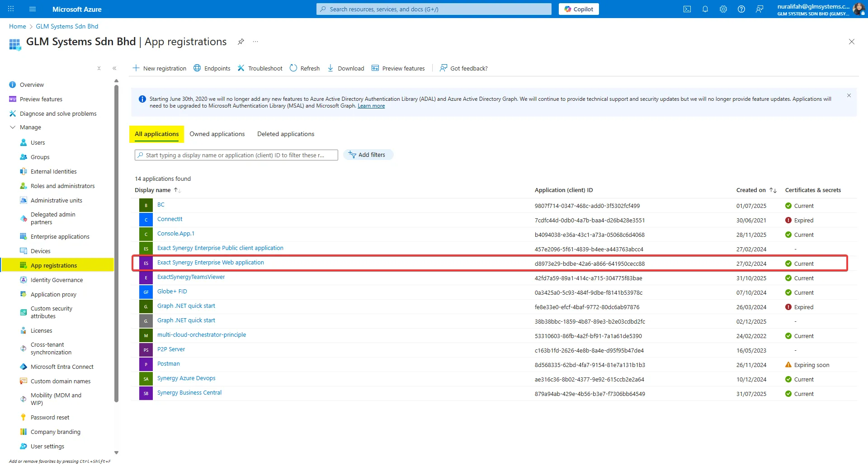The image size is (868, 466).
Task: Click the help question mark icon
Action: 741,9
